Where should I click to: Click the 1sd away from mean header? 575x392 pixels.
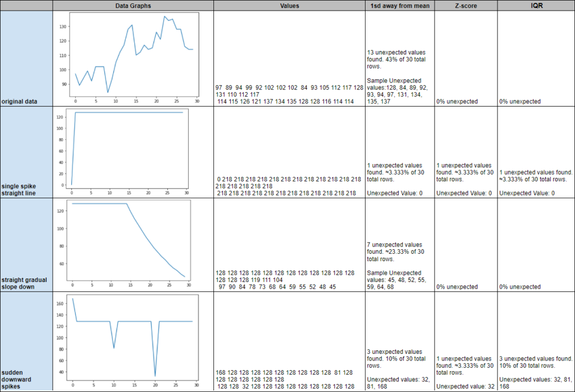click(x=400, y=6)
